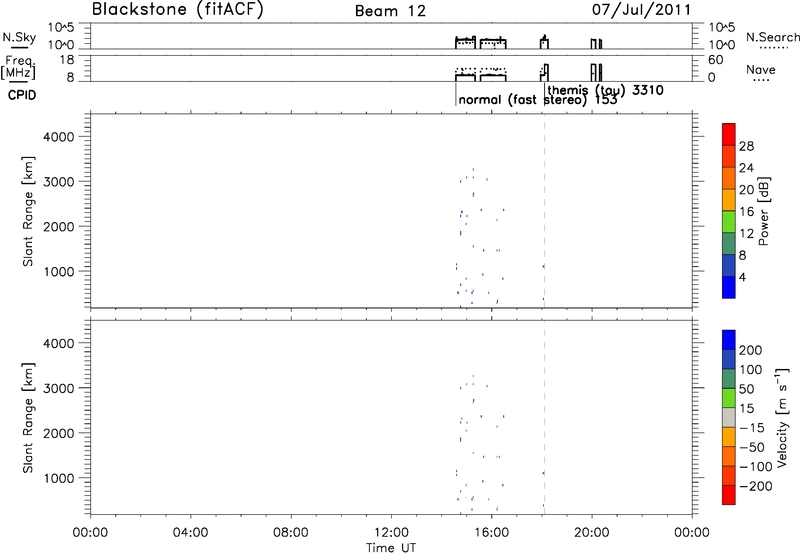Select top red segment of power color bar
This screenshot has height=554, width=800.
tap(729, 134)
